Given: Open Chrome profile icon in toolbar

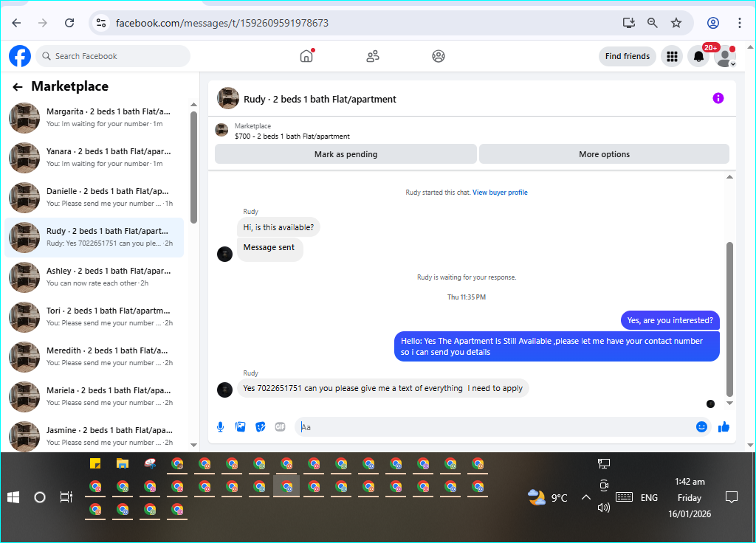Looking at the screenshot, I should [x=713, y=23].
